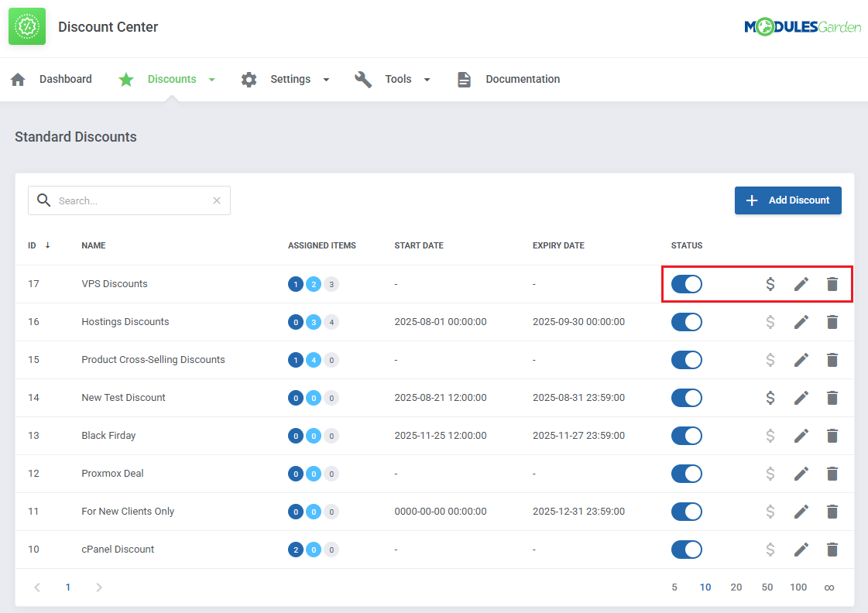Disable the Black Firday discount
This screenshot has height=613, width=868.
pyautogui.click(x=687, y=436)
